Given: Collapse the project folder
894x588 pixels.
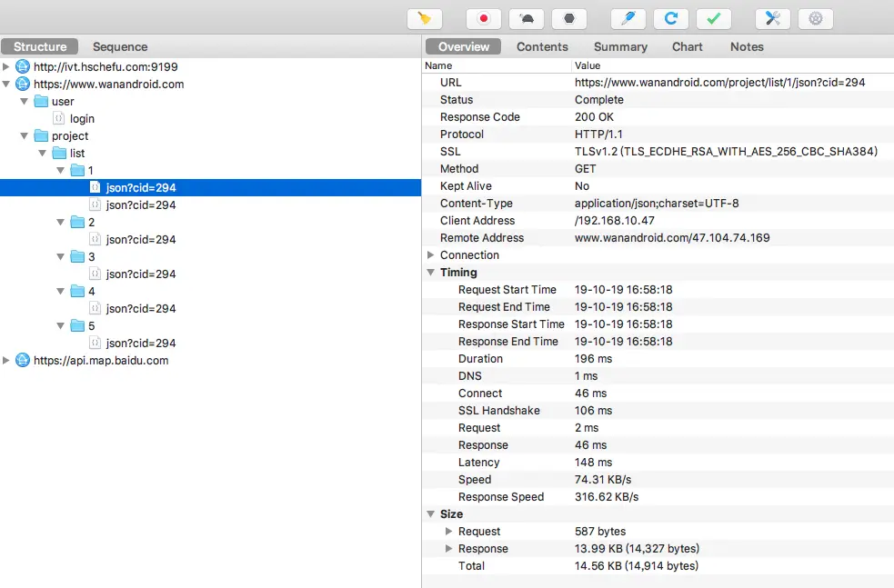Looking at the screenshot, I should [x=24, y=135].
